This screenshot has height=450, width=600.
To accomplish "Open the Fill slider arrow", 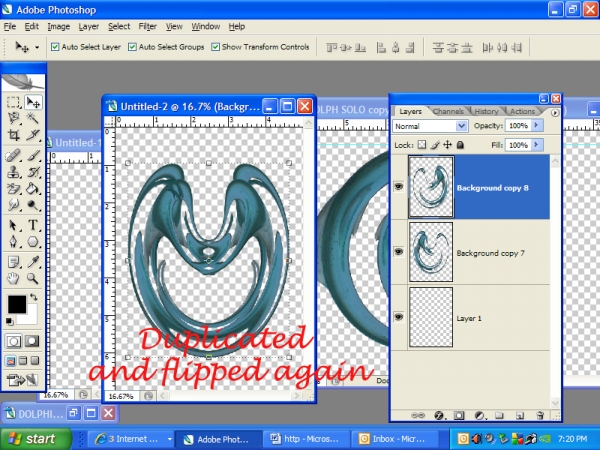I will point(537,145).
